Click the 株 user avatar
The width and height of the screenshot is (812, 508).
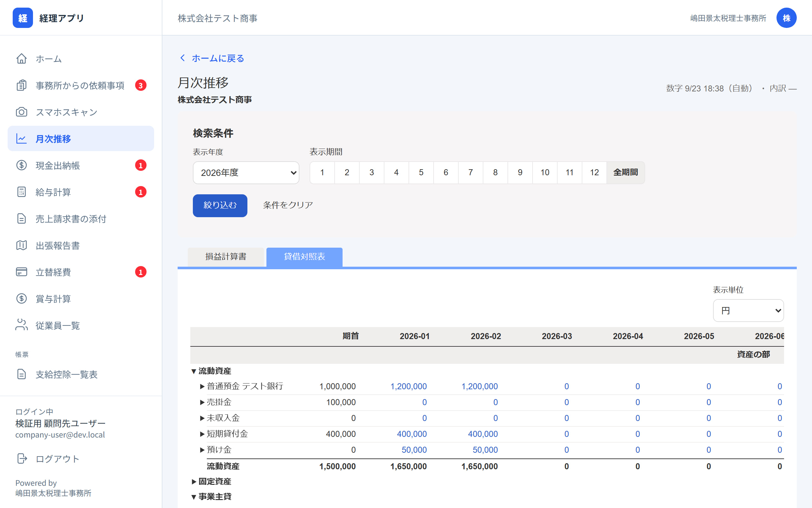(x=786, y=18)
